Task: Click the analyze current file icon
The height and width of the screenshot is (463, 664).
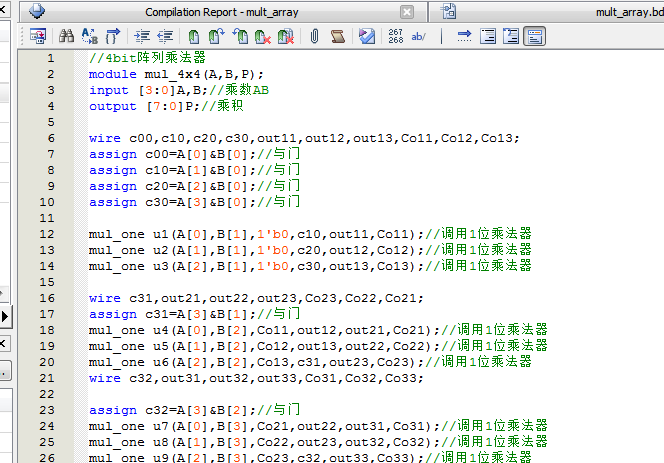Action: coord(367,37)
